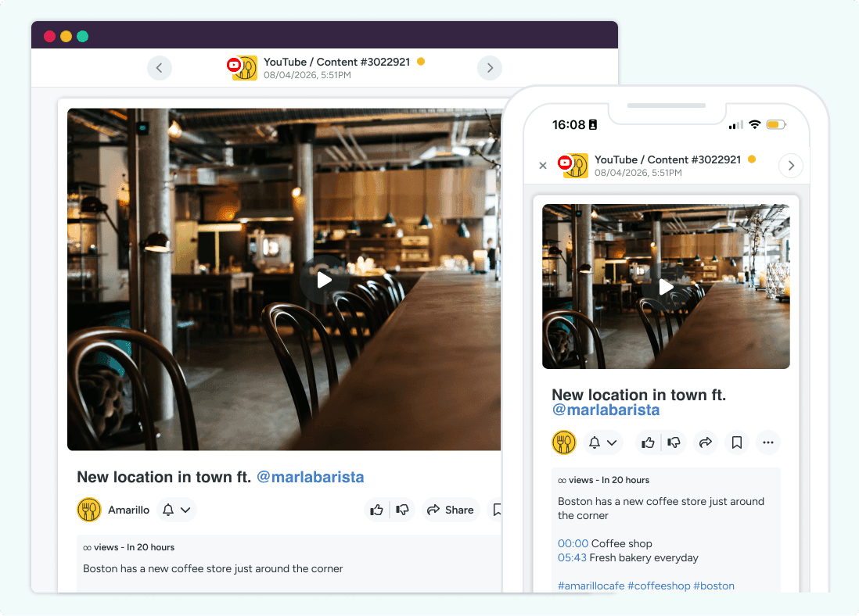Click desktop title 'YouTube / Content #3022921'
859x616 pixels.
pos(336,62)
